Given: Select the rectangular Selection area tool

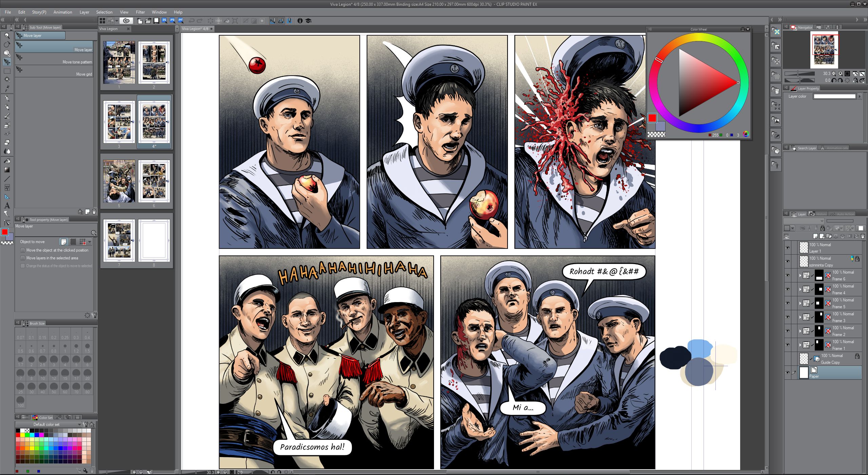Looking at the screenshot, I should coord(7,71).
